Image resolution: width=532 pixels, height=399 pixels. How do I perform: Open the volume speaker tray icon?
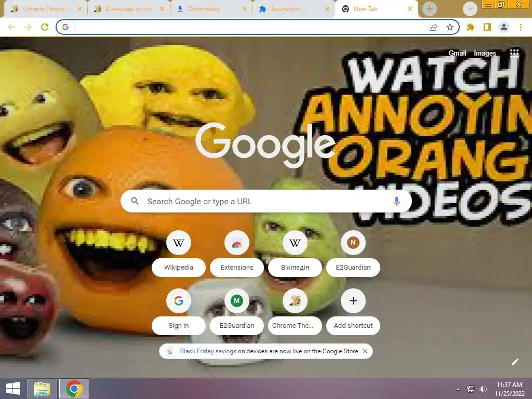pyautogui.click(x=483, y=389)
